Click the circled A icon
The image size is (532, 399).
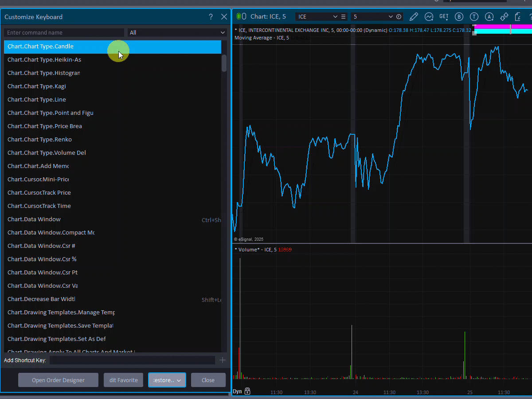tap(489, 17)
